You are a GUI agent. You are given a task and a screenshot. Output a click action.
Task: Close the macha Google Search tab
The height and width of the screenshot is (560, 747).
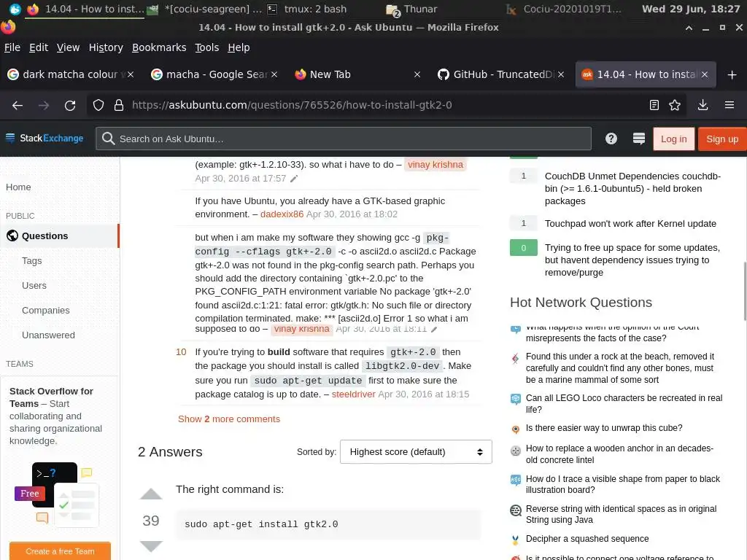click(274, 75)
